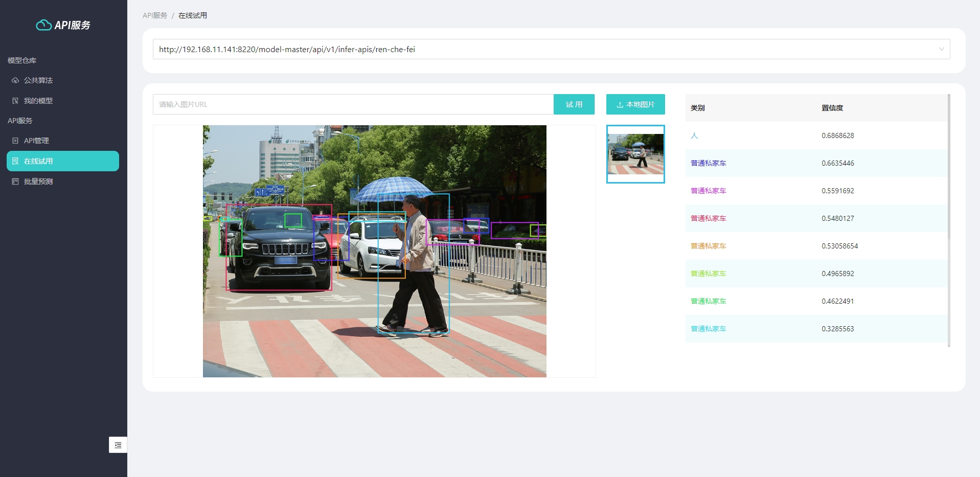The image size is (980, 477).
Task: Select the 在线试用 sidebar item
Action: pyautogui.click(x=63, y=161)
